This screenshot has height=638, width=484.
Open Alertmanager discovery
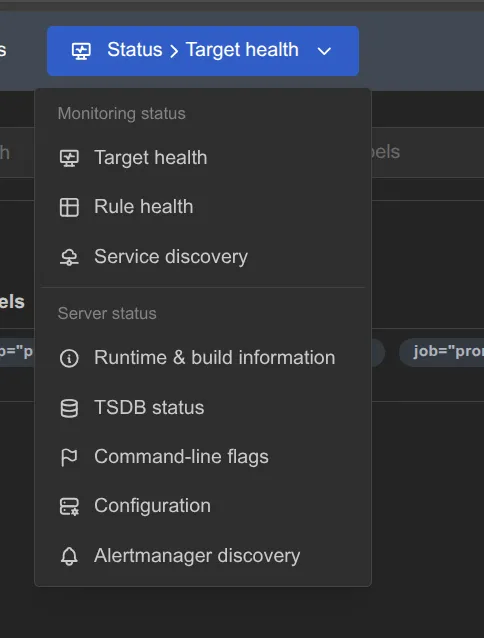tap(203, 556)
